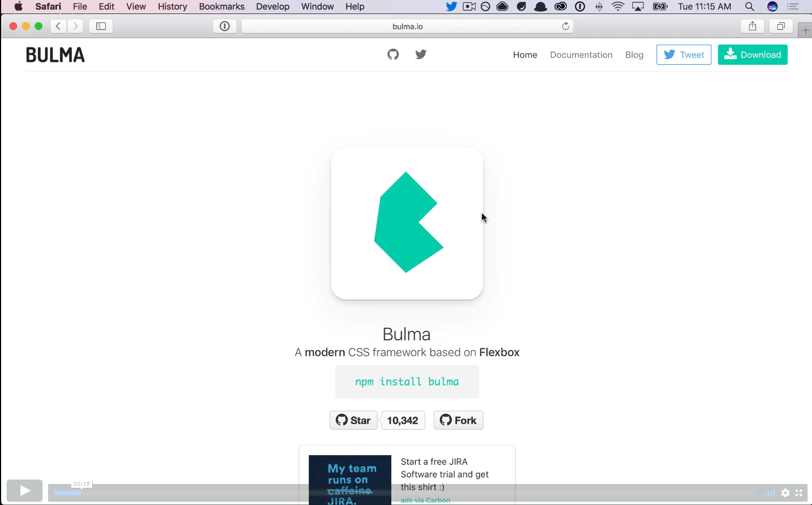Screen dimensions: 812x505
Task: Click the Flexbox word in tagline
Action: 499,352
